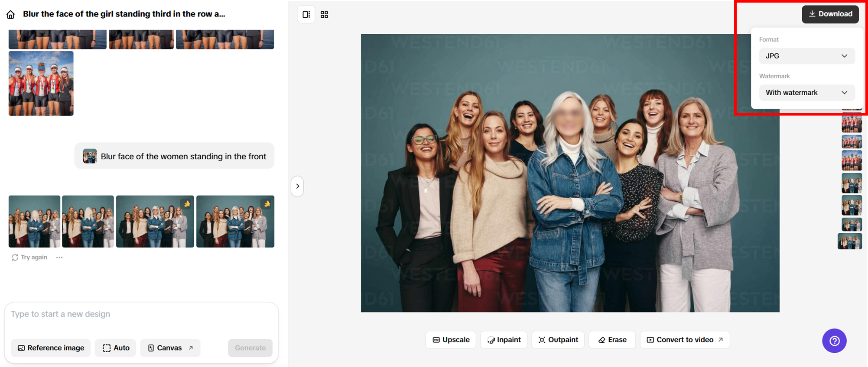This screenshot has width=868, height=367.
Task: Add a Reference image
Action: (x=51, y=348)
